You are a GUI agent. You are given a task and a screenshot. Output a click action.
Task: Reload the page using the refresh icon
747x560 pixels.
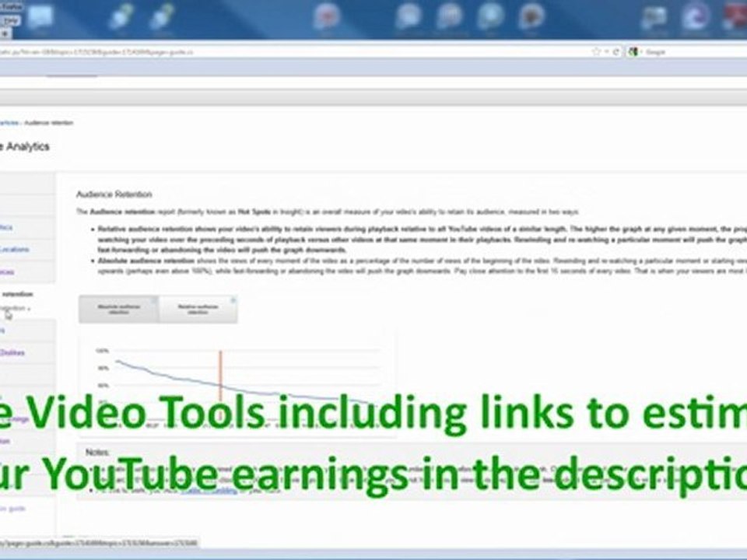(616, 51)
